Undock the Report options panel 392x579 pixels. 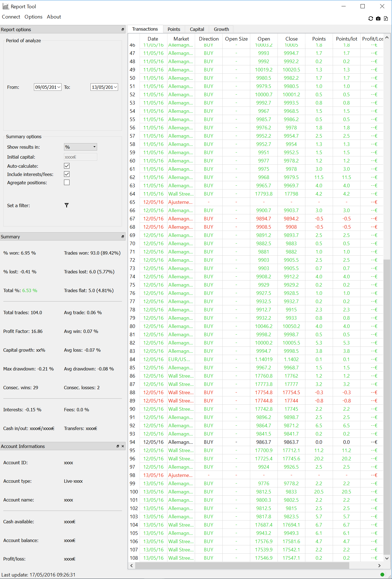(x=123, y=29)
